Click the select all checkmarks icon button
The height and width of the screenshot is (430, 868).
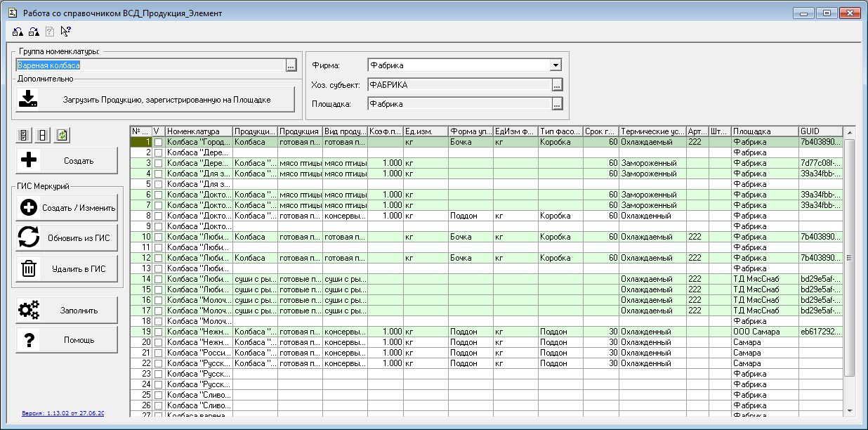coord(23,136)
